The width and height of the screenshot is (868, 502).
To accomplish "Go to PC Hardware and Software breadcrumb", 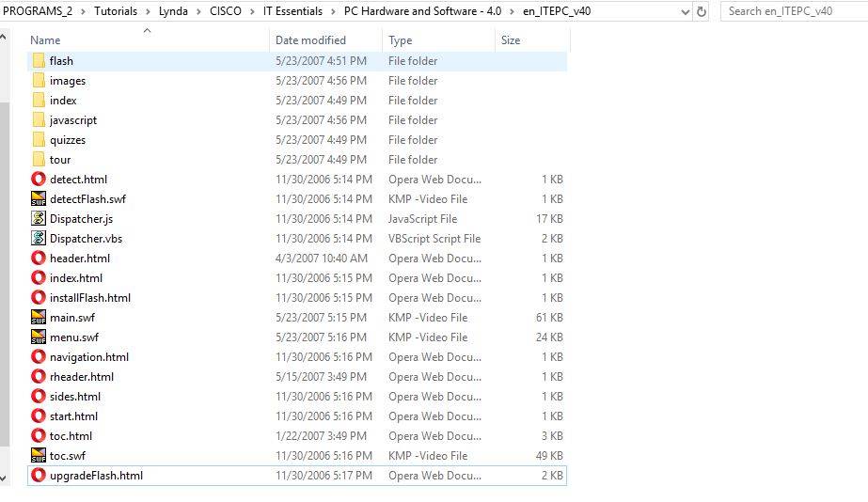I will (x=422, y=11).
